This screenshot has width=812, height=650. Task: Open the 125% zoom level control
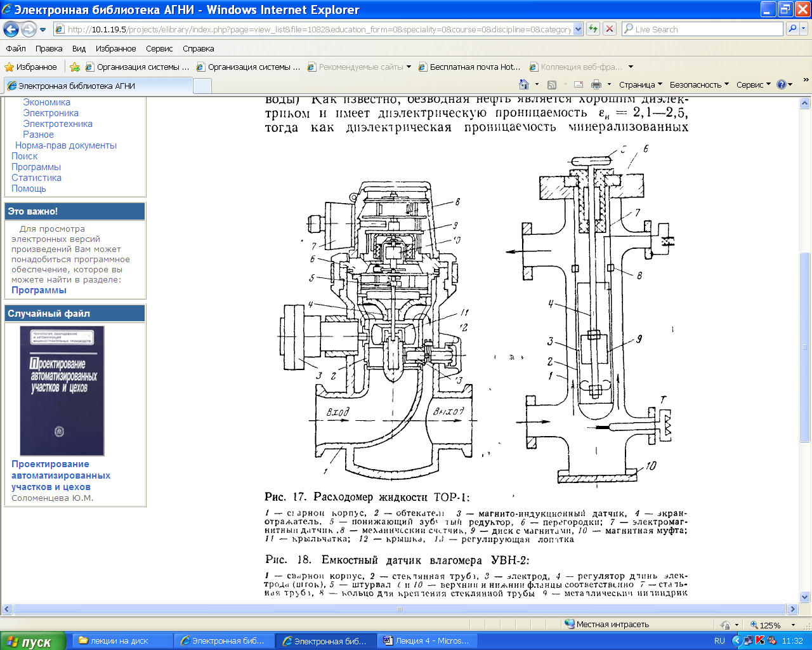(x=772, y=625)
